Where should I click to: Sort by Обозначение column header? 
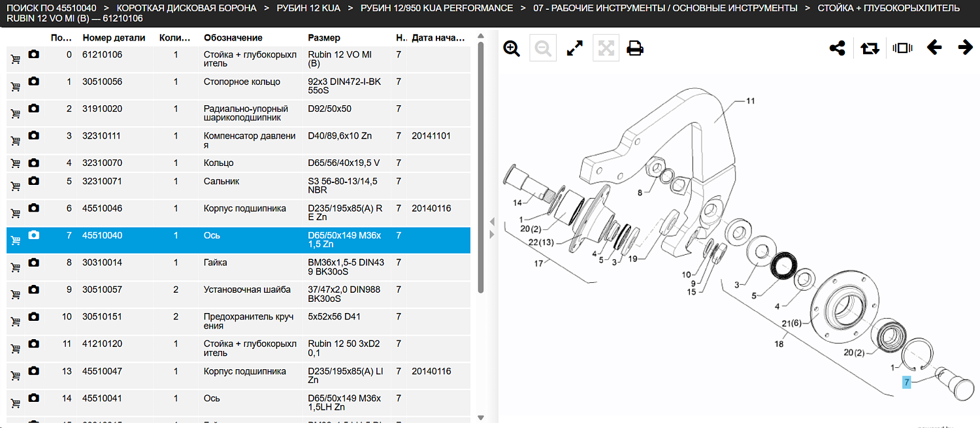(233, 38)
